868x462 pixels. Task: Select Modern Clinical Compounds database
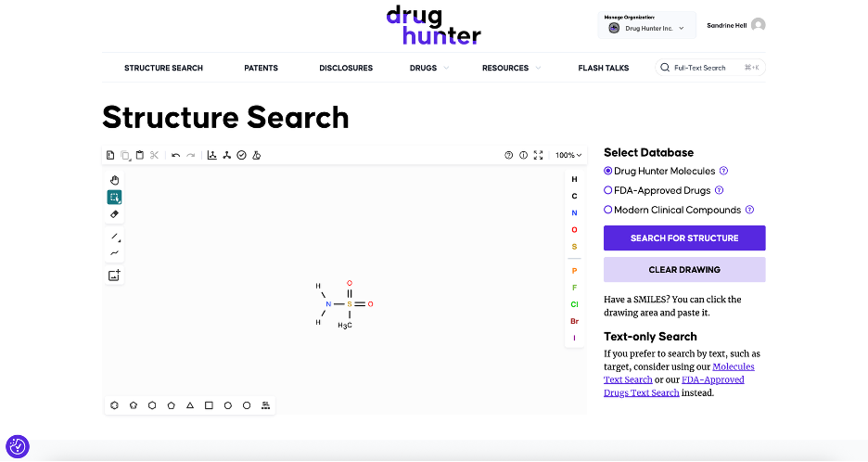[607, 210]
